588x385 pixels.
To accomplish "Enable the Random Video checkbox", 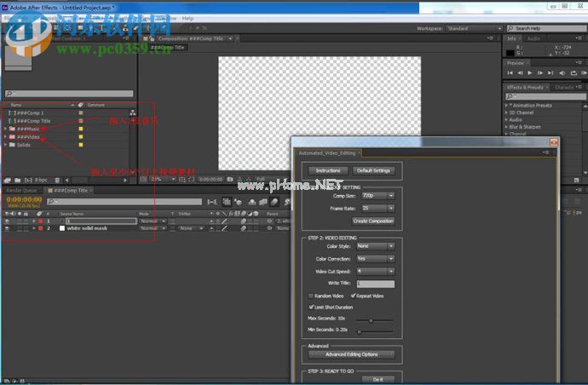I will (311, 296).
